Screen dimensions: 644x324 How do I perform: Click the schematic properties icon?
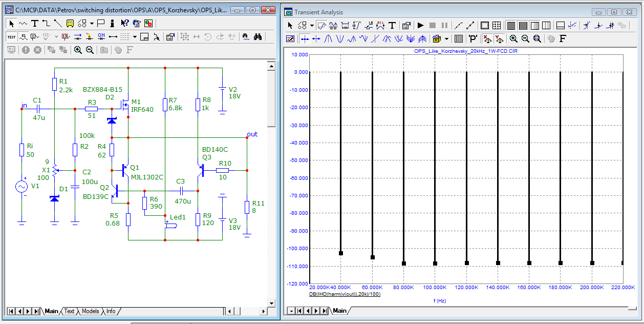pyautogui.click(x=170, y=37)
